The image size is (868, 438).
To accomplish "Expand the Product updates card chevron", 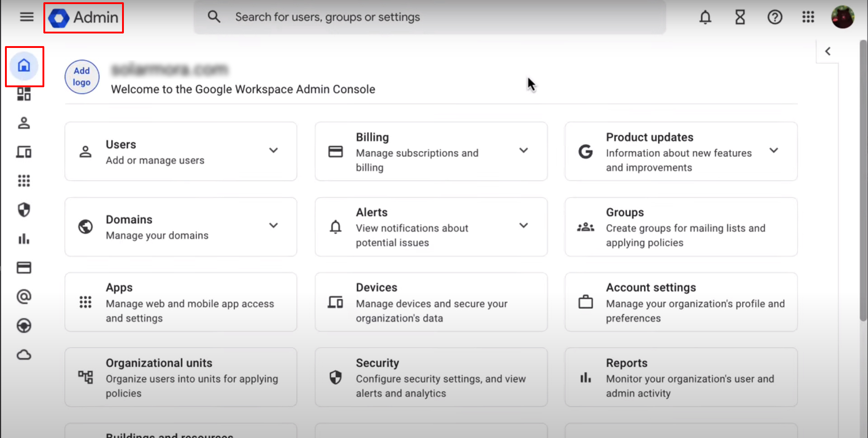I will pos(774,151).
